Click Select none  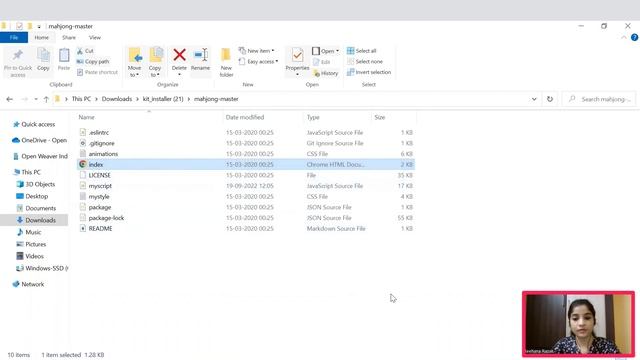tap(365, 62)
